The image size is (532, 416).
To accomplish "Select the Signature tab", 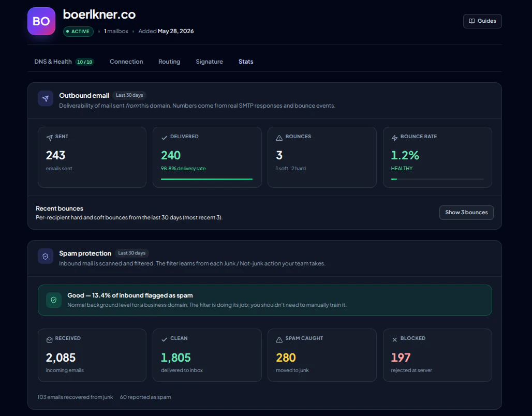I will (x=210, y=62).
